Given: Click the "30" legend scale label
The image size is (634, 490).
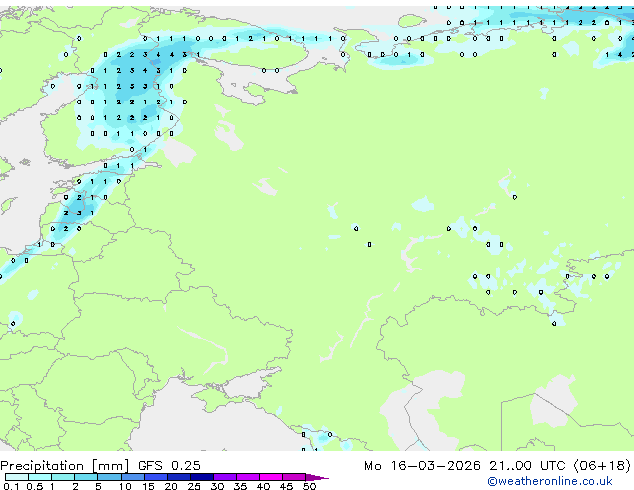Looking at the screenshot, I should point(217,486).
